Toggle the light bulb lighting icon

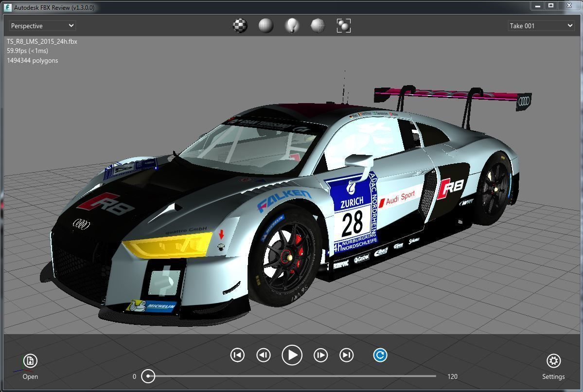tap(292, 26)
